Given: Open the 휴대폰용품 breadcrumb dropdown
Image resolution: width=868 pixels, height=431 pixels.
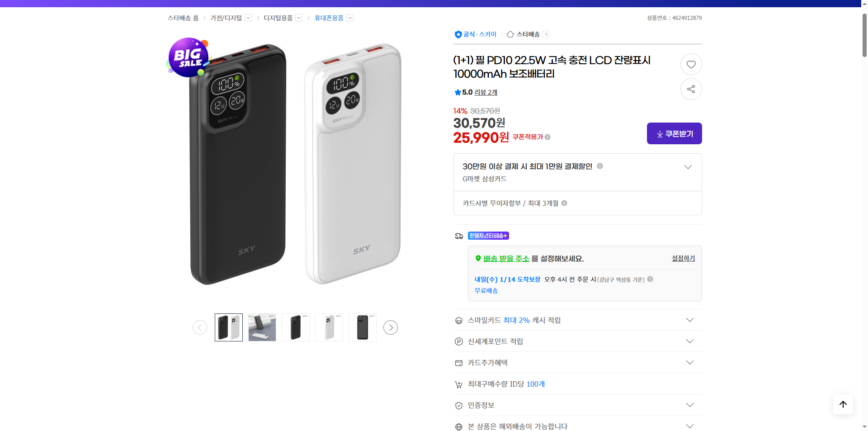Looking at the screenshot, I should (349, 18).
